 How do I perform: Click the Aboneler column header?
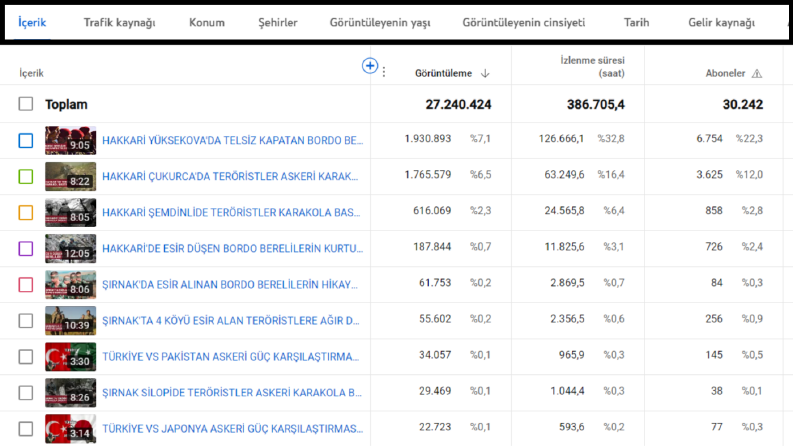coord(725,73)
